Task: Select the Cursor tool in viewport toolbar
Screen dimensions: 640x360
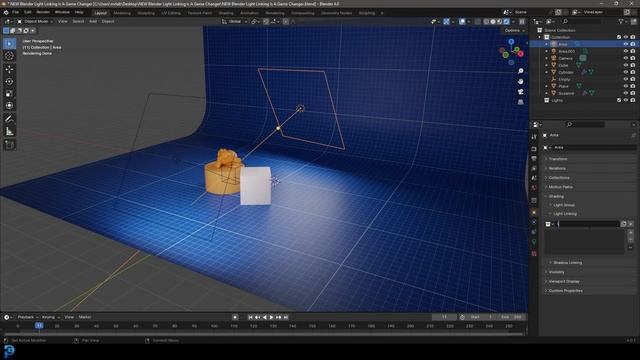Action: pyautogui.click(x=9, y=56)
